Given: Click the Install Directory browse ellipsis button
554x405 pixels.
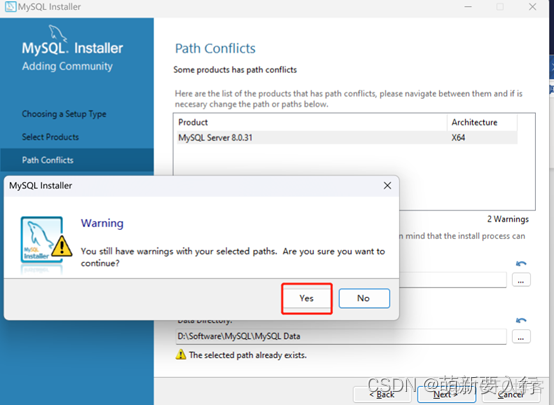Looking at the screenshot, I should click(x=521, y=280).
